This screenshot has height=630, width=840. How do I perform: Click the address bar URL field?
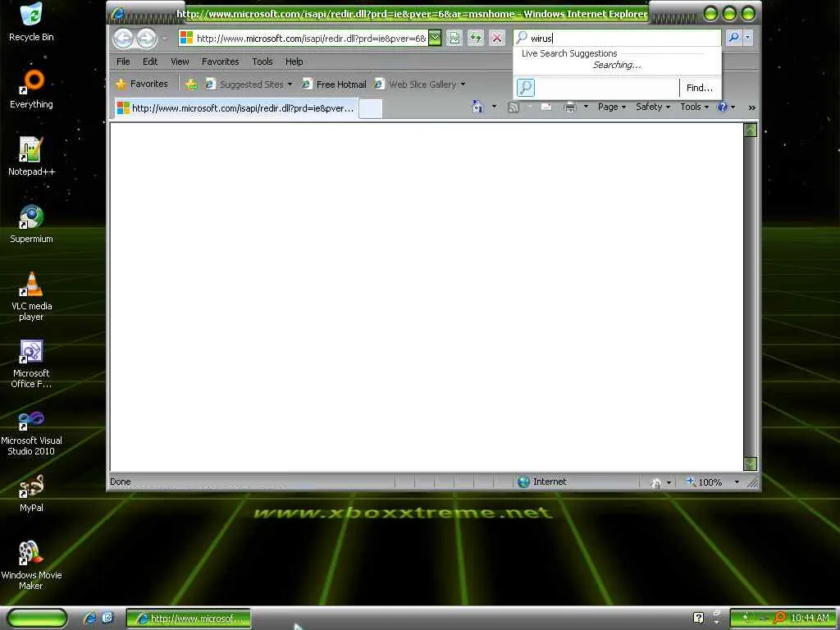click(303, 38)
